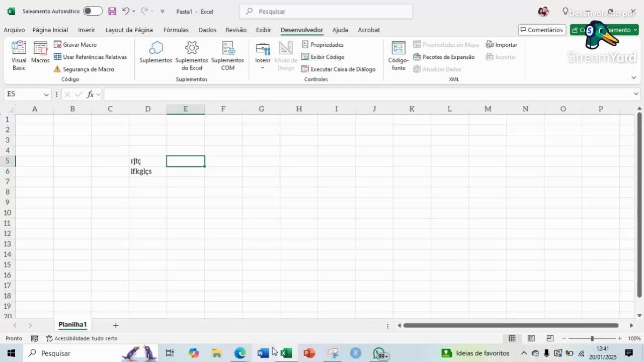Collapse the ribbon with the chevron

tap(634, 77)
